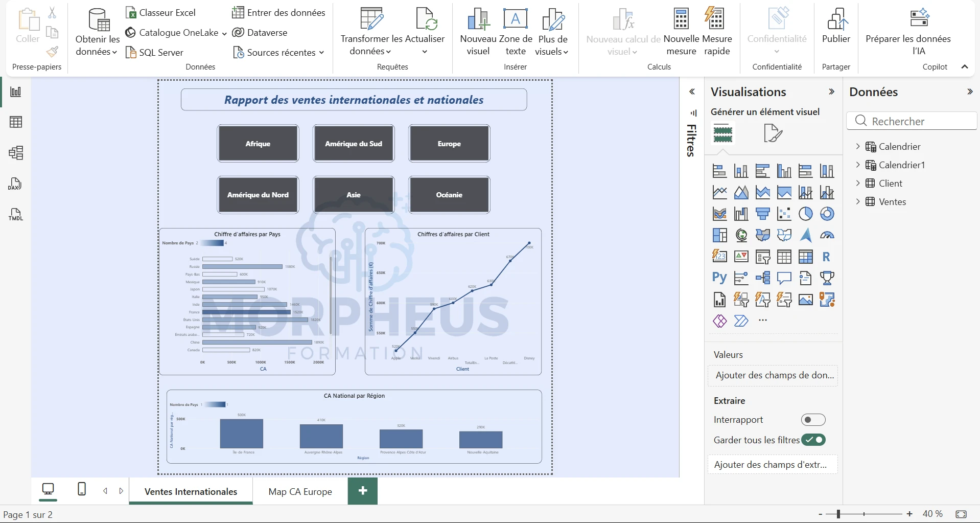This screenshot has height=523, width=980.
Task: Click Dataverse data source
Action: click(x=260, y=32)
